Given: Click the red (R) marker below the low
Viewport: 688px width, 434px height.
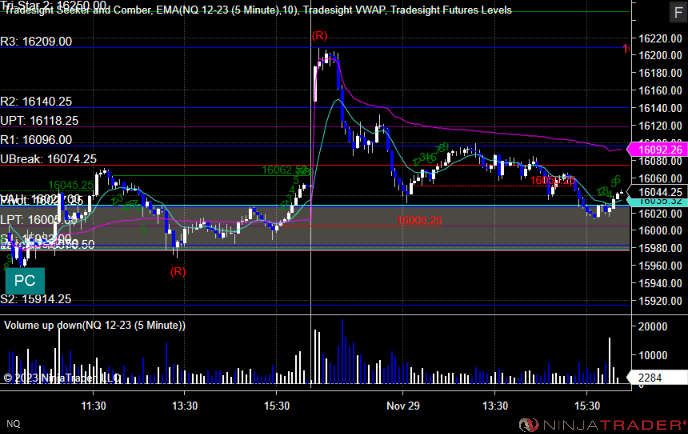Looking at the screenshot, I should click(178, 272).
